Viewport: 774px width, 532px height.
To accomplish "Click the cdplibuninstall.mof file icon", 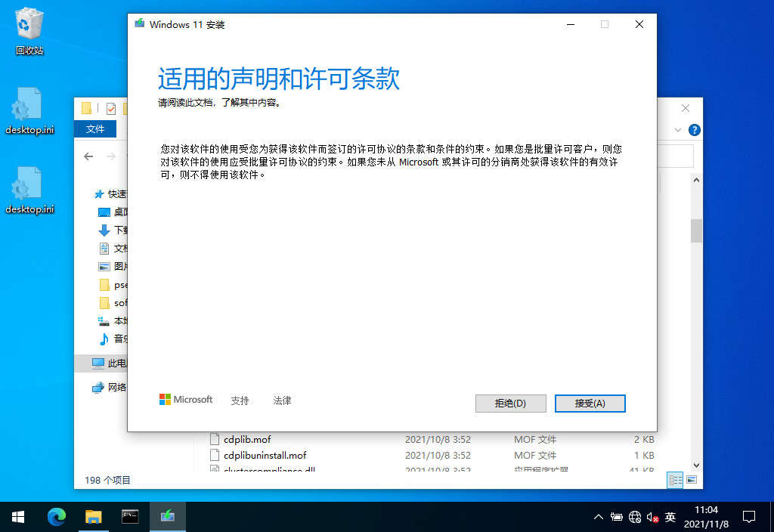I will (x=214, y=455).
